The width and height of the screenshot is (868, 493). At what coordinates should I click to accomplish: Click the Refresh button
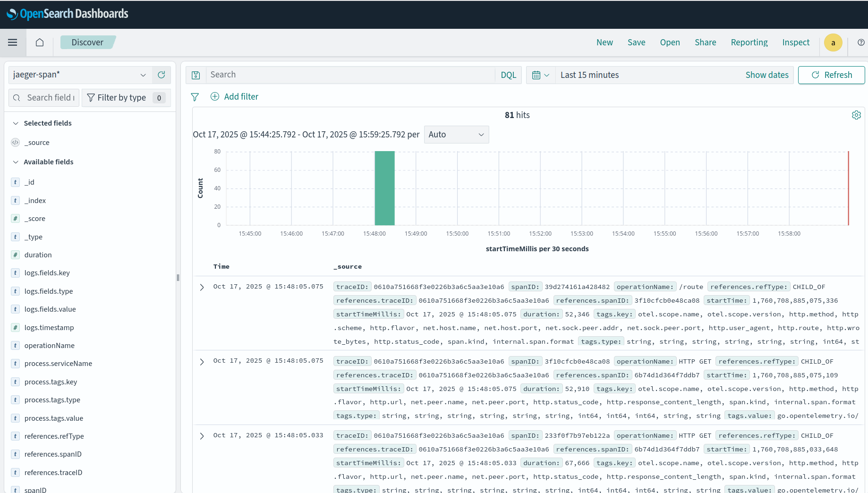click(831, 75)
